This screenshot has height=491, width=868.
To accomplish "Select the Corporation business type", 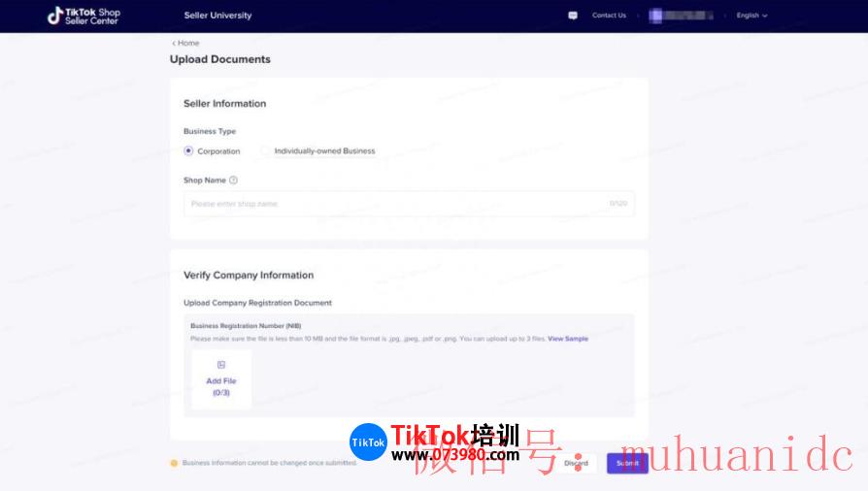I will point(188,151).
